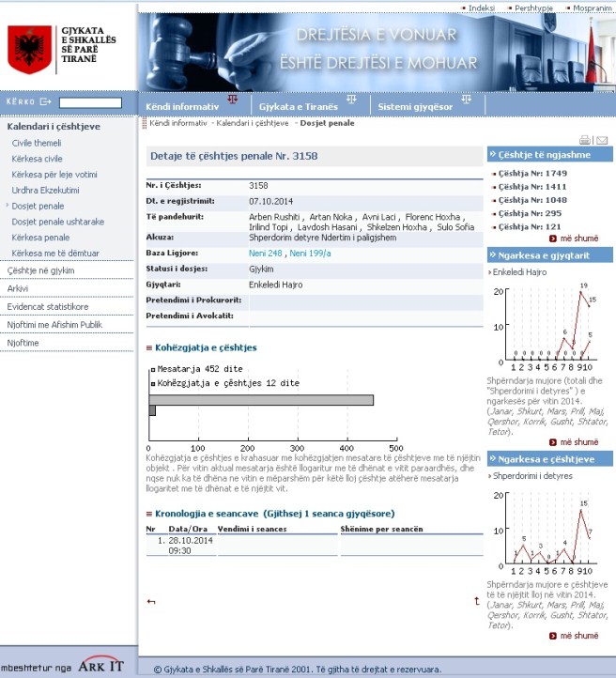
Task: Expand the Arkivi sidebar section
Action: coord(19,288)
